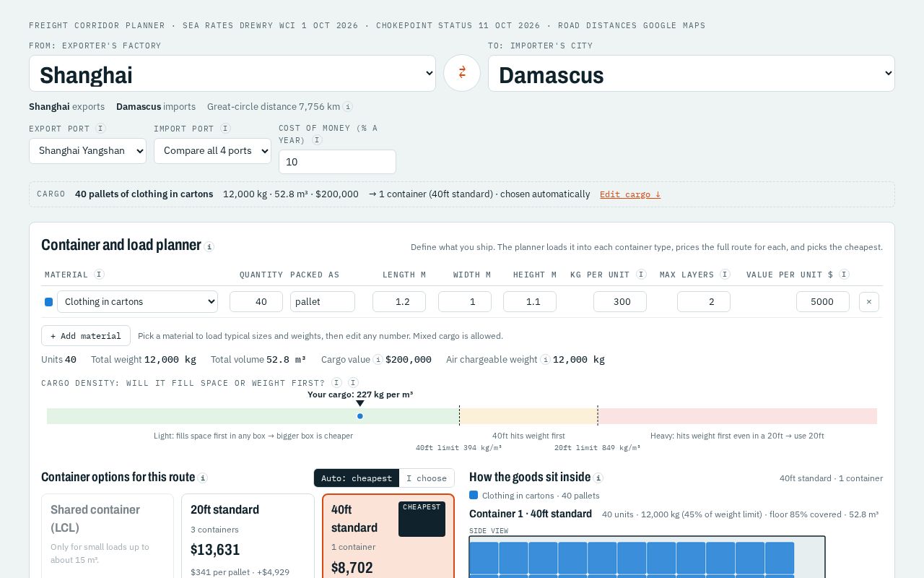
Task: Open the From city dropdown showing Shanghai
Action: pos(232,74)
